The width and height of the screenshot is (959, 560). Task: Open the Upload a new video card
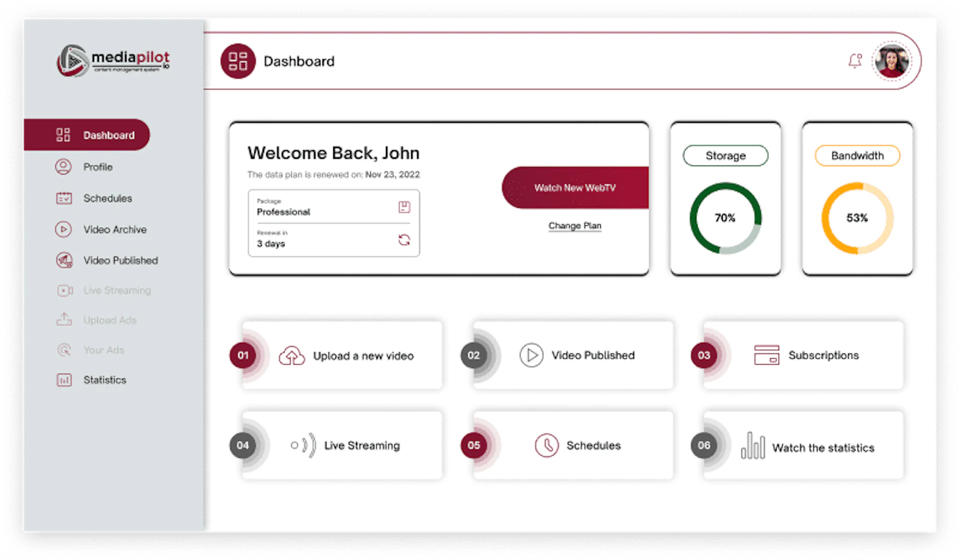click(342, 355)
